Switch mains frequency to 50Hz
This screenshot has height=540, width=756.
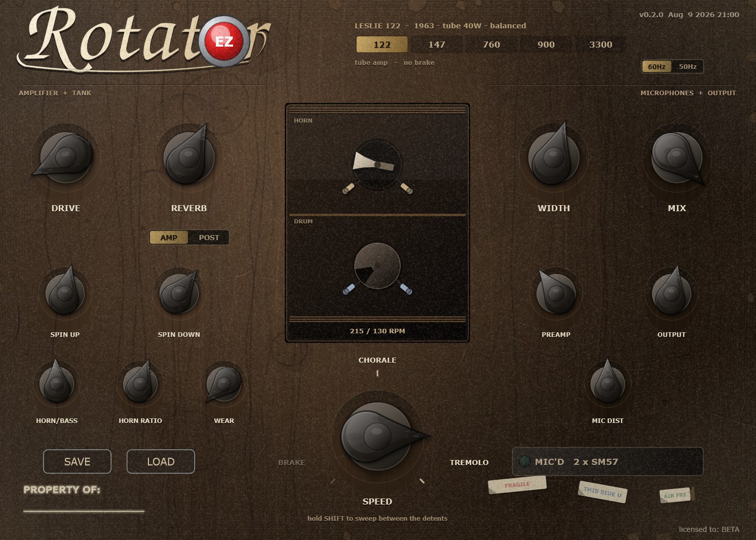(x=688, y=66)
